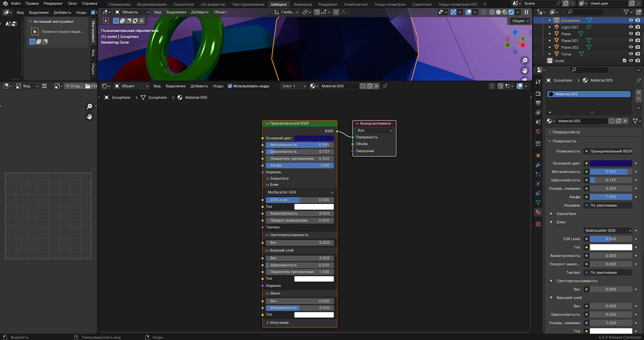Click the image editor hand pan icon
The image size is (644, 340).
point(89,117)
